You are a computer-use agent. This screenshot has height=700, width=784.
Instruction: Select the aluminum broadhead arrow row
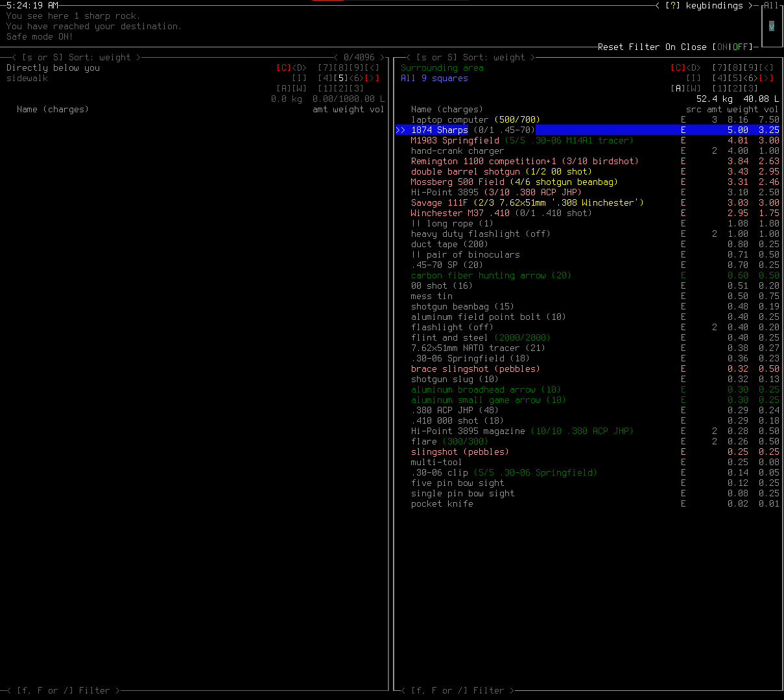click(588, 389)
